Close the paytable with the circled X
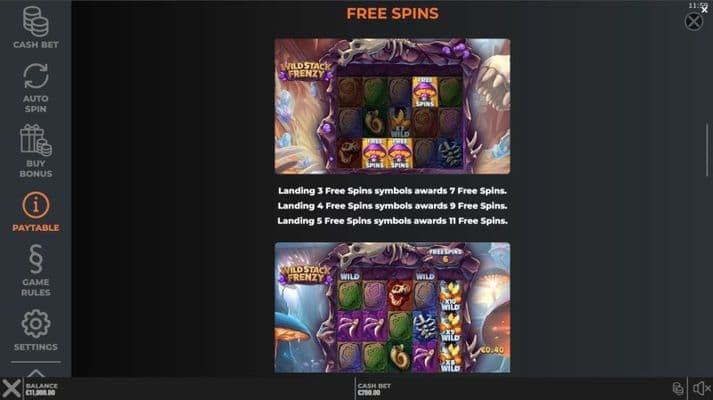The width and height of the screenshot is (713, 400). click(693, 21)
